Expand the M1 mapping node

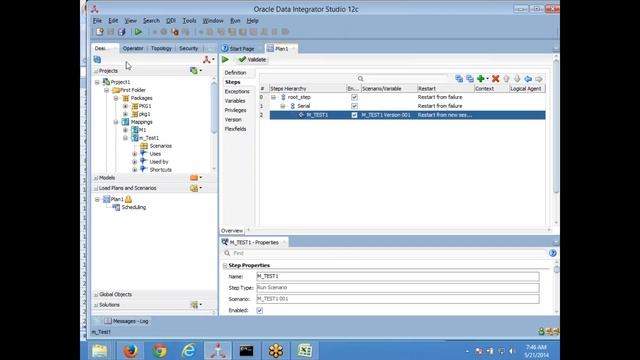(126, 130)
